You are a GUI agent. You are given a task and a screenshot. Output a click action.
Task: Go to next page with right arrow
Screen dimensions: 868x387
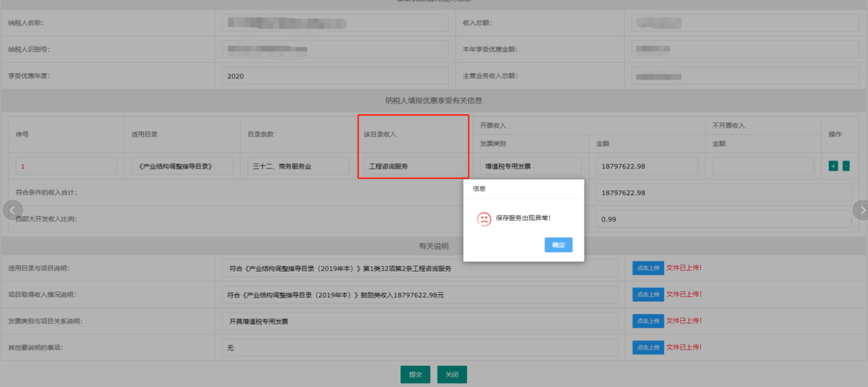point(861,210)
